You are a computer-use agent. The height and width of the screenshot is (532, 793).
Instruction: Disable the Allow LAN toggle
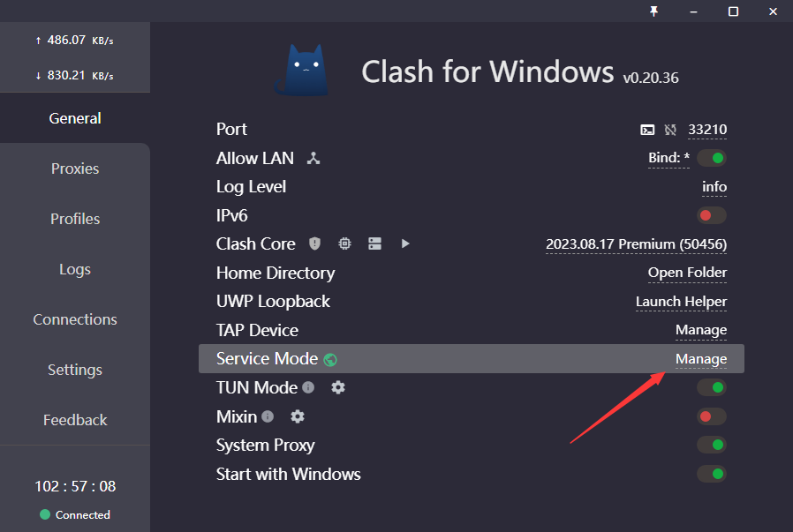(711, 159)
